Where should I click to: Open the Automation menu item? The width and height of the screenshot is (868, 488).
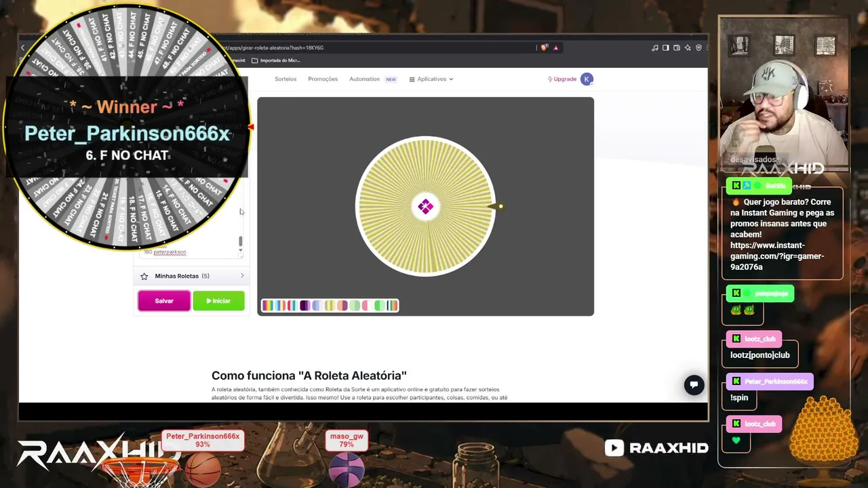[x=364, y=79]
